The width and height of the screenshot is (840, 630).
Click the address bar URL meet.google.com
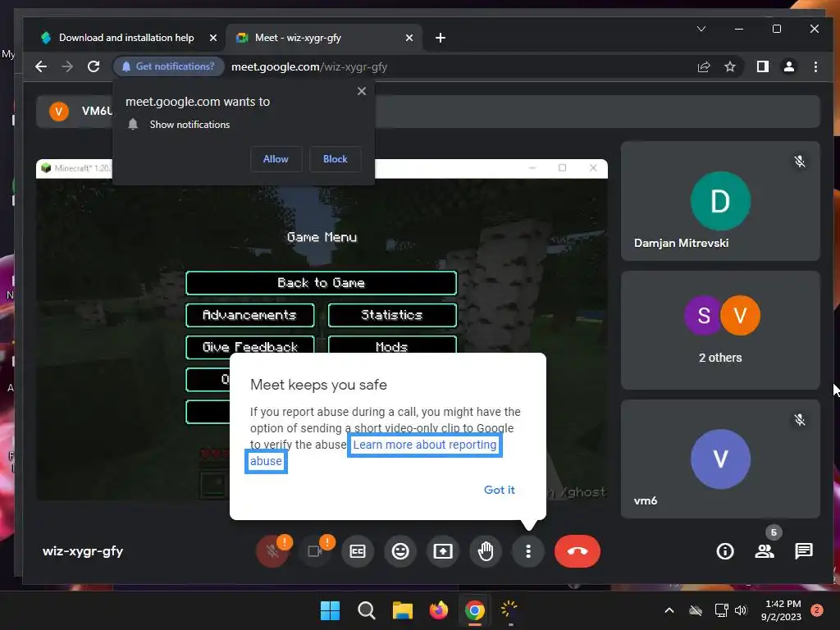[309, 67]
